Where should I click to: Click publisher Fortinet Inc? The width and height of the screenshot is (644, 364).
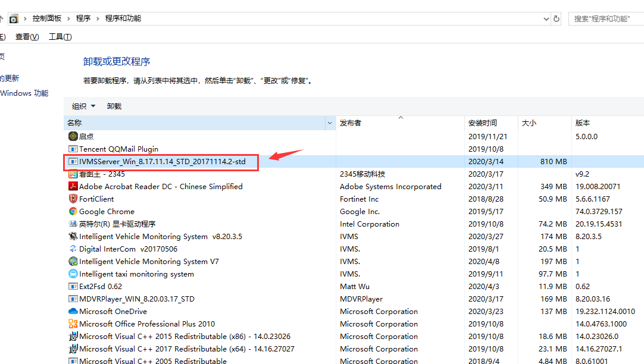359,199
